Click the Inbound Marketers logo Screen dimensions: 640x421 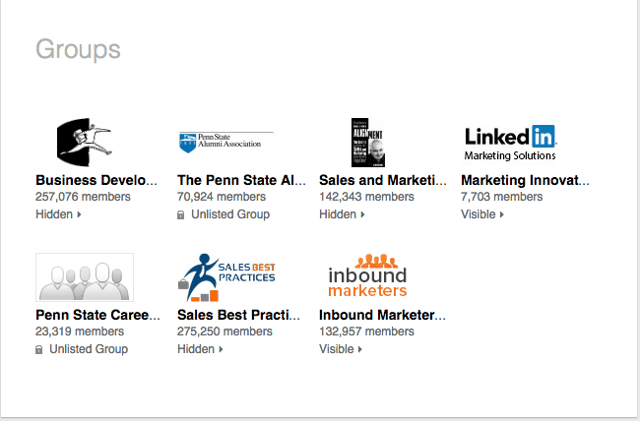368,277
